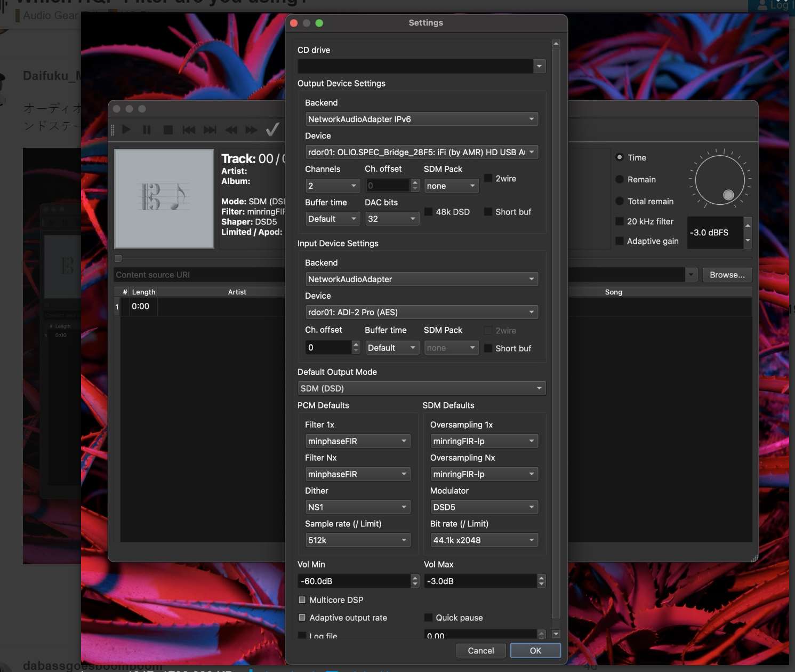795x672 pixels.
Task: Click the volume knob control
Action: coord(720,181)
